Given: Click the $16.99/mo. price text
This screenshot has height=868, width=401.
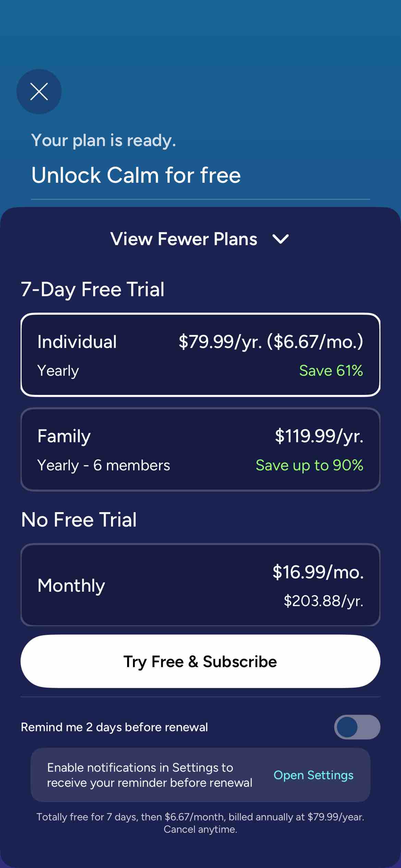Looking at the screenshot, I should coord(318,572).
